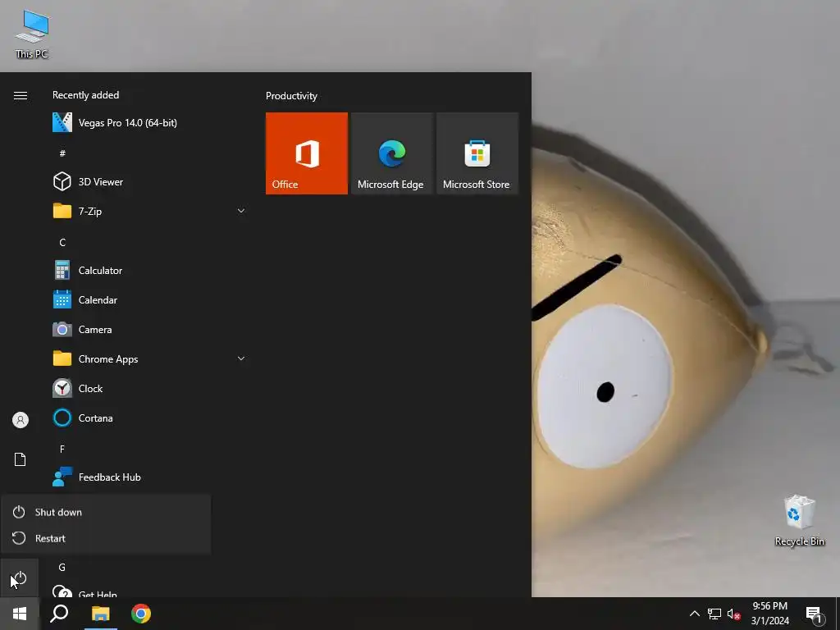This screenshot has width=840, height=630.
Task: Open the Microsoft Store tile
Action: coord(477,153)
